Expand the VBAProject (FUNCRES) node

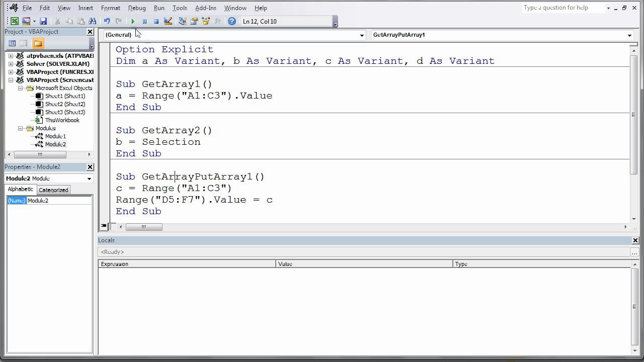pyautogui.click(x=11, y=72)
